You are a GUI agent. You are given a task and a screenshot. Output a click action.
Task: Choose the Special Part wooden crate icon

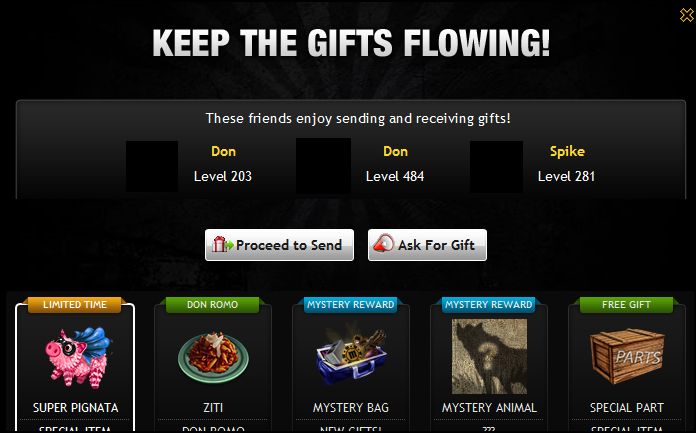click(x=627, y=356)
